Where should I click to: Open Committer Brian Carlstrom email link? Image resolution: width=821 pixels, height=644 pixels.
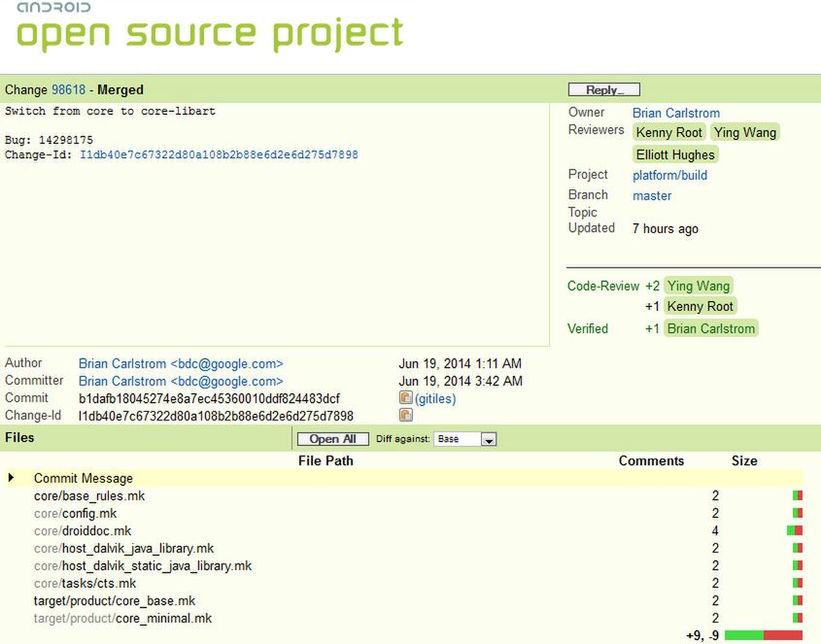[181, 381]
